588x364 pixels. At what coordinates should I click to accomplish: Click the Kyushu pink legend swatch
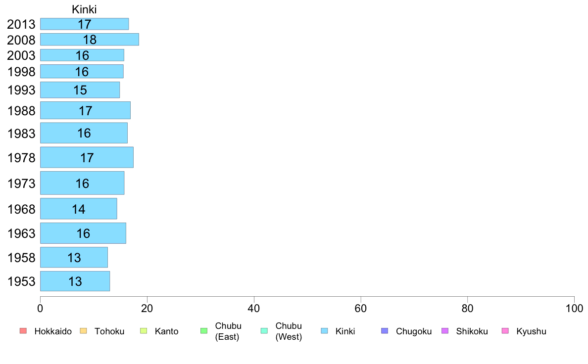click(x=505, y=331)
